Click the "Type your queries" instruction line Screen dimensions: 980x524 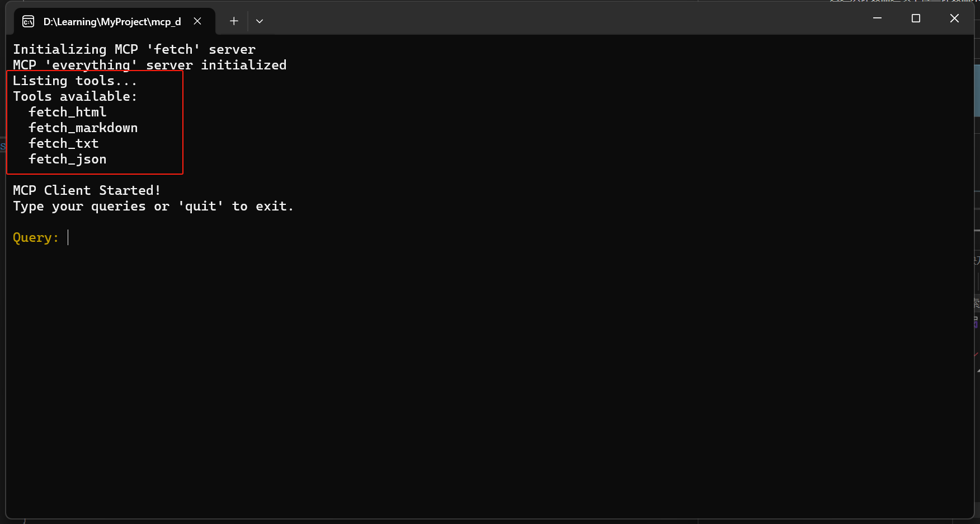point(153,206)
